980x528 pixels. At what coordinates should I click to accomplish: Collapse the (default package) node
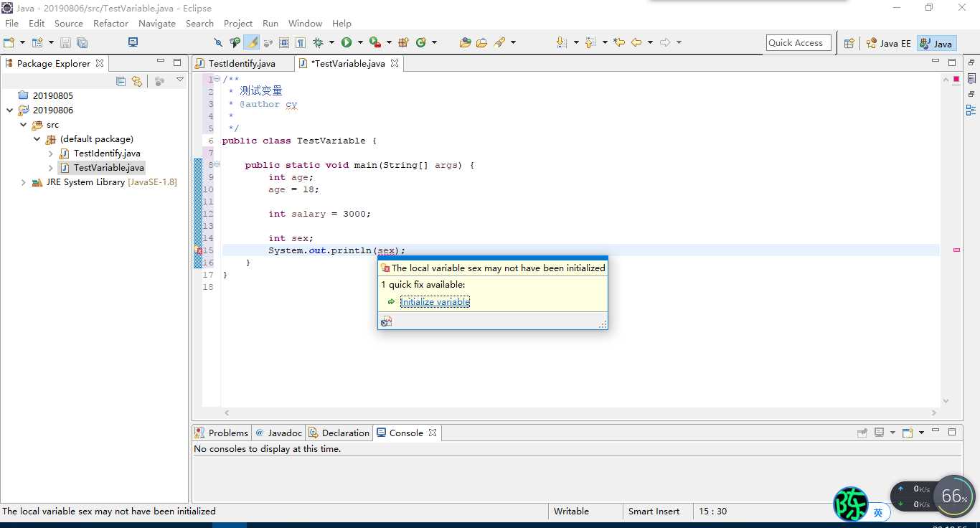click(x=37, y=139)
